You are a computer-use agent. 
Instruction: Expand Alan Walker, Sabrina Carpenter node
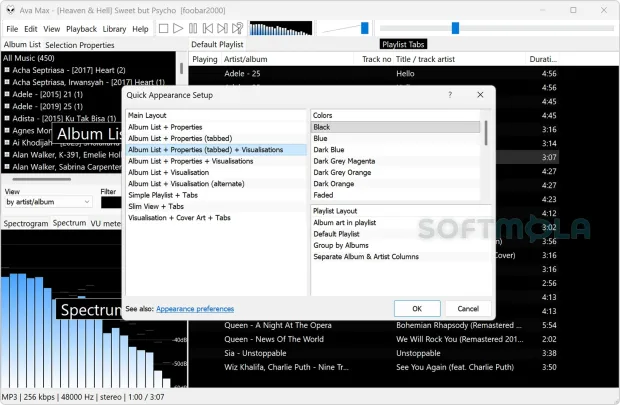coord(7,167)
